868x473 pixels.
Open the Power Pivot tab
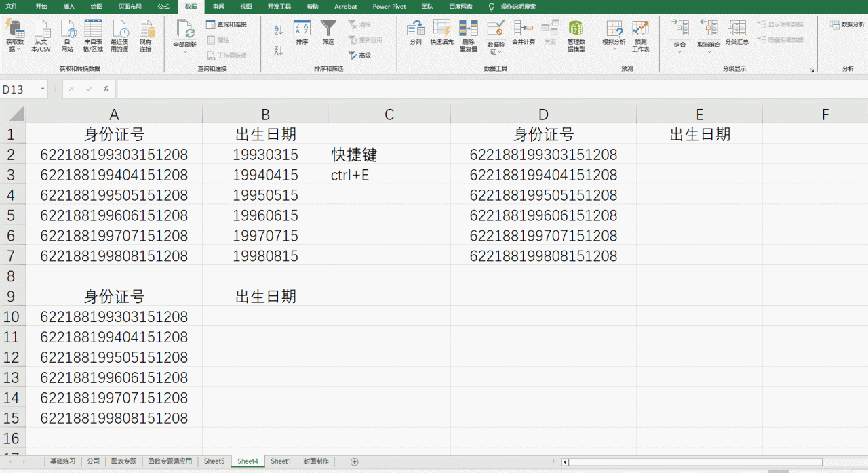click(389, 6)
